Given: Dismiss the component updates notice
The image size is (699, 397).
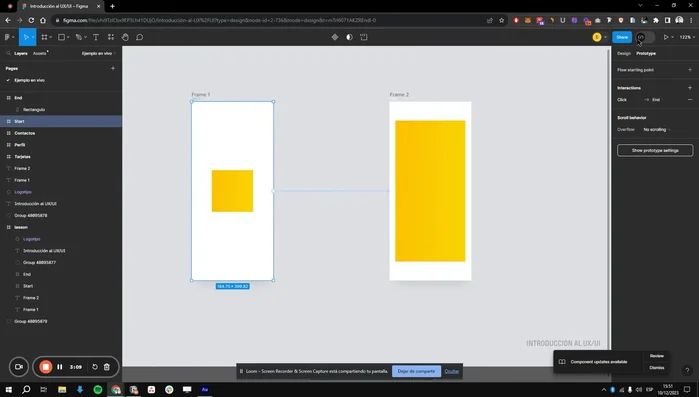Looking at the screenshot, I should (657, 368).
